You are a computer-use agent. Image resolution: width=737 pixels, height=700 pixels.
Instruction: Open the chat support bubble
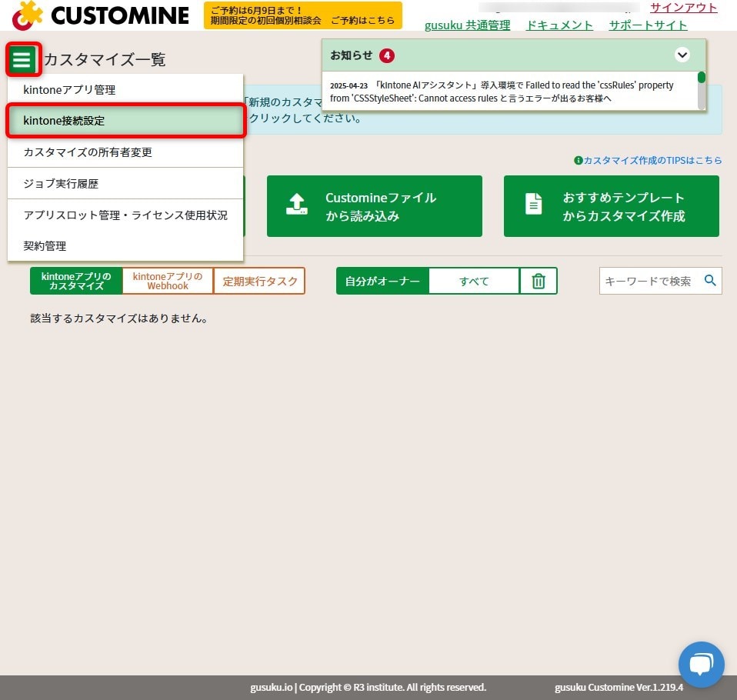coord(701,664)
